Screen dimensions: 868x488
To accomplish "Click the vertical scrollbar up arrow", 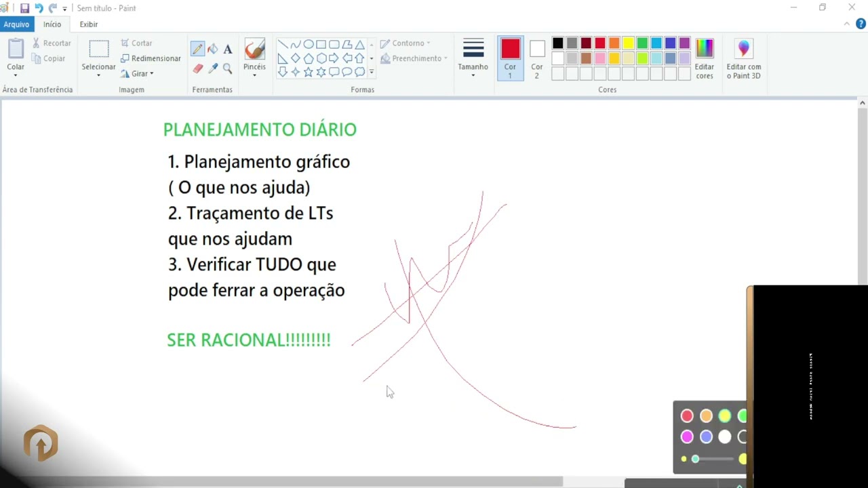I will pyautogui.click(x=863, y=103).
